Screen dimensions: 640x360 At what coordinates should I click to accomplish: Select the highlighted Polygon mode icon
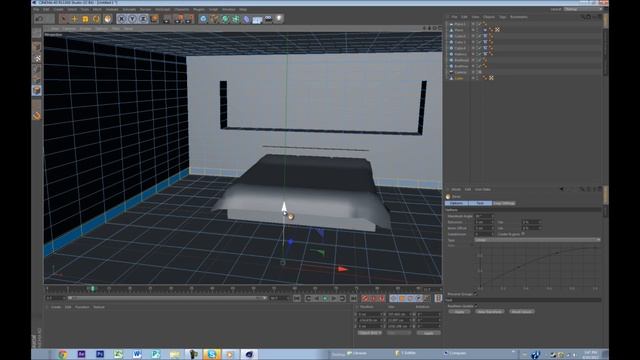click(36, 90)
